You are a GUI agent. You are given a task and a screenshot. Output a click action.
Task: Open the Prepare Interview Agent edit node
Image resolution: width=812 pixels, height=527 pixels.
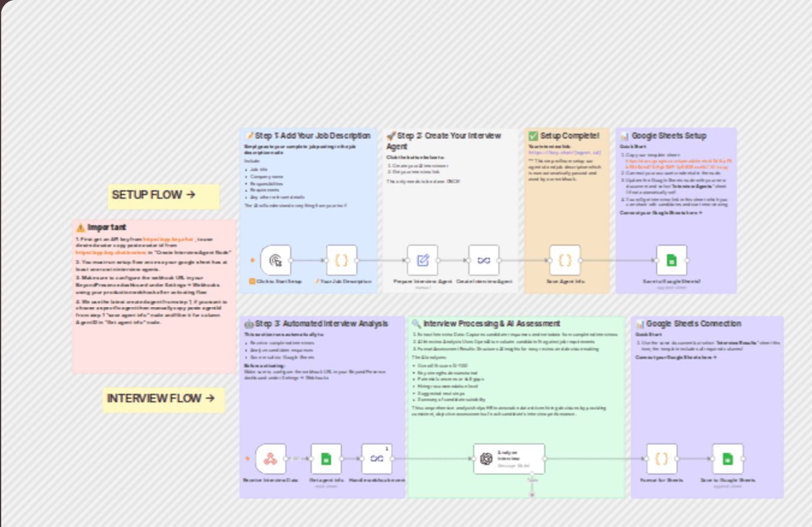pos(423,260)
